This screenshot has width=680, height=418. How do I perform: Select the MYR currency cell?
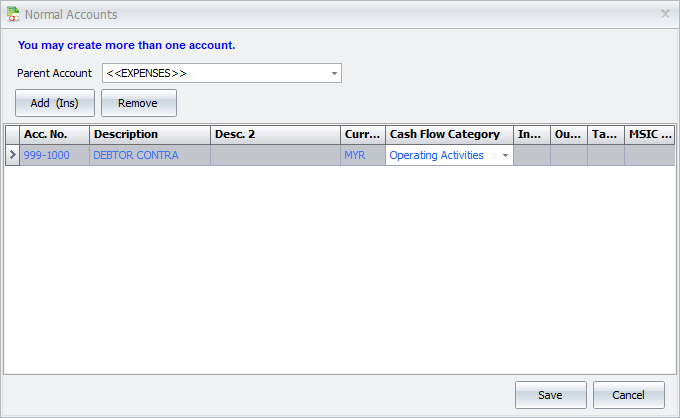pyautogui.click(x=362, y=156)
